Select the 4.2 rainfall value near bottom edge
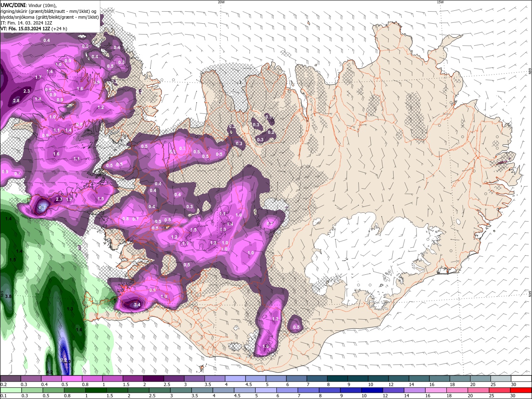This screenshot has width=532, height=399. point(49,372)
